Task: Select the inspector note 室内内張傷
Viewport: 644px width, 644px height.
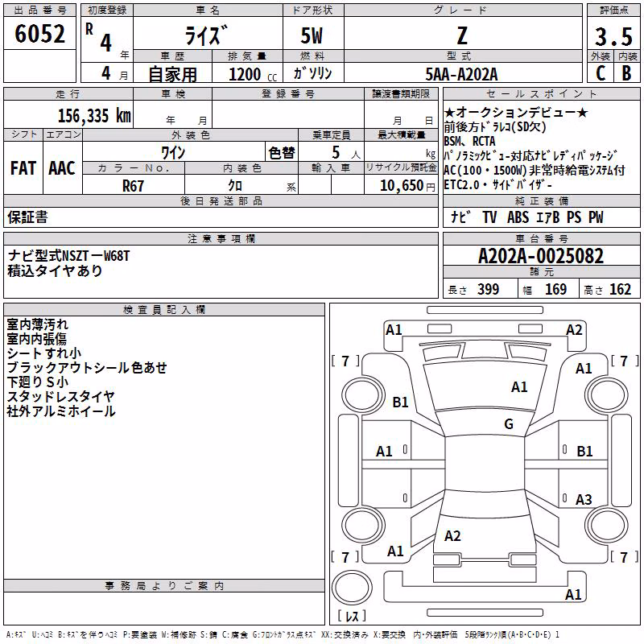Action: (36, 339)
